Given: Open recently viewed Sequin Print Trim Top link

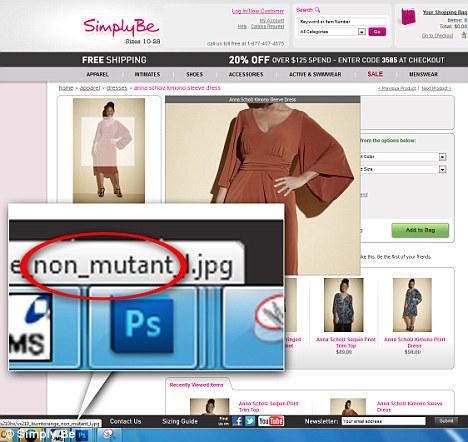Looking at the screenshot, I should tap(268, 406).
